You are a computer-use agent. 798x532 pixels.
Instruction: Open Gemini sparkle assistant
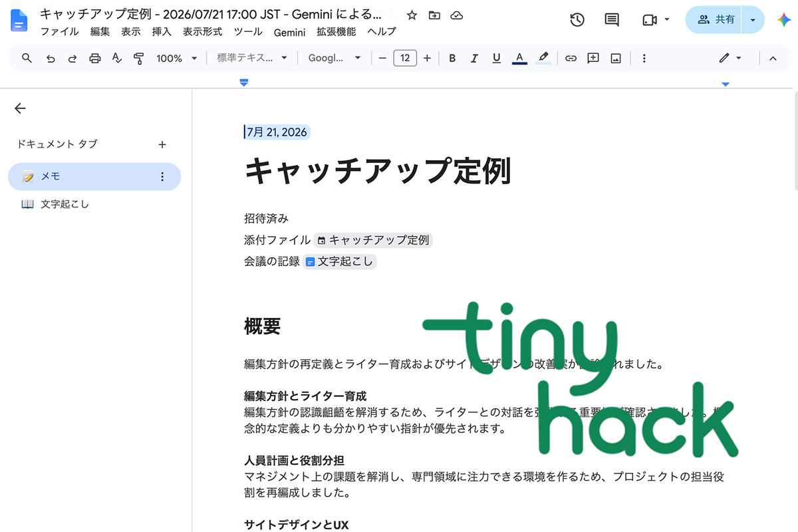click(x=783, y=20)
